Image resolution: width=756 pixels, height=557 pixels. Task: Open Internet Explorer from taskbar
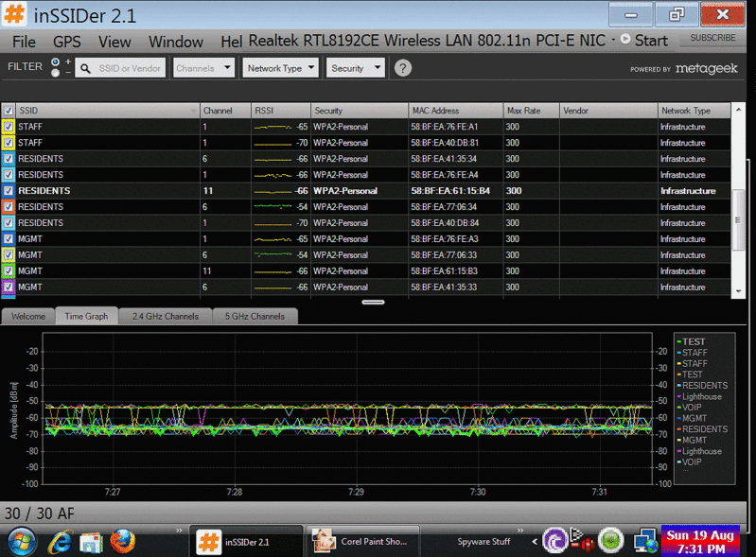[61, 542]
